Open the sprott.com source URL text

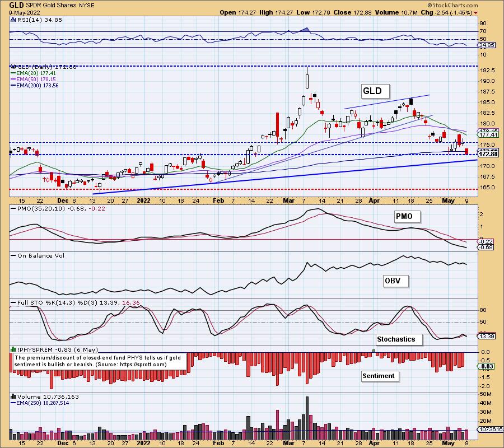[143, 365]
